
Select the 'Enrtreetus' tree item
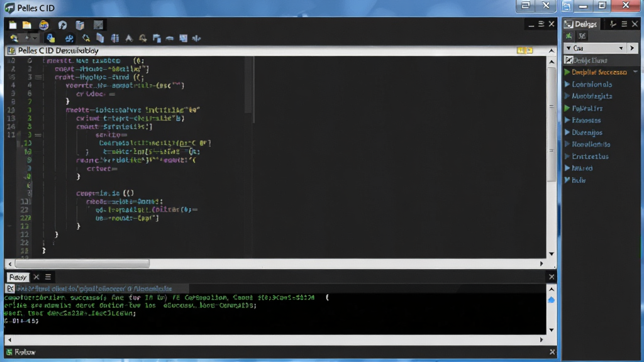pos(590,156)
